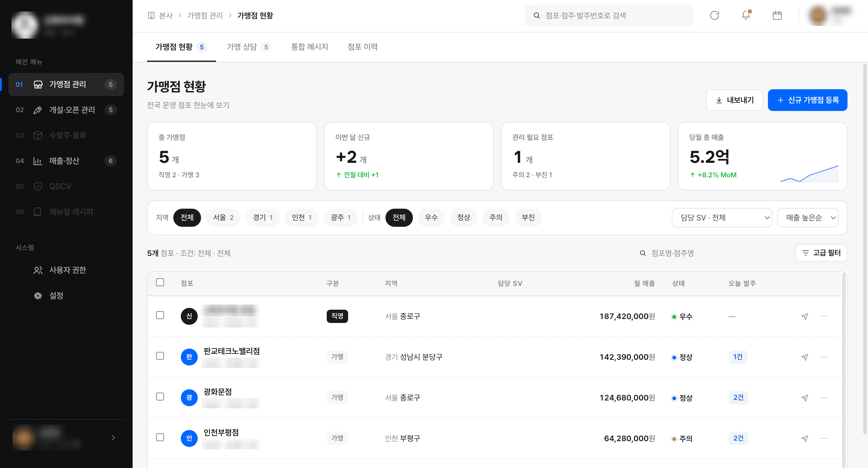868x468 pixels.
Task: Click the store icon beside 가맹점 관리
Action: pos(38,84)
